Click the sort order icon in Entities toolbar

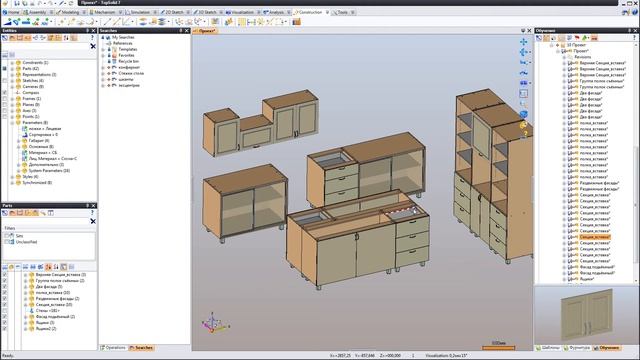click(x=66, y=38)
